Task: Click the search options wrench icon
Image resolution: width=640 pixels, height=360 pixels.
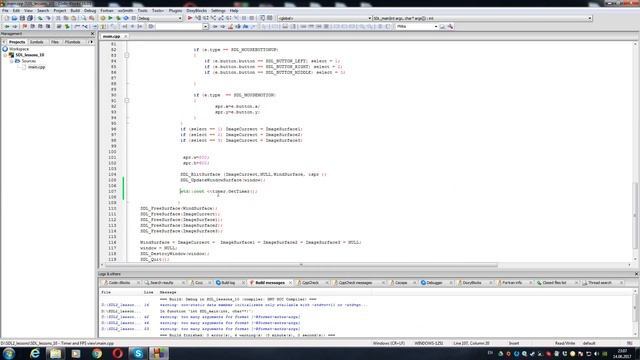Action: 451,27
